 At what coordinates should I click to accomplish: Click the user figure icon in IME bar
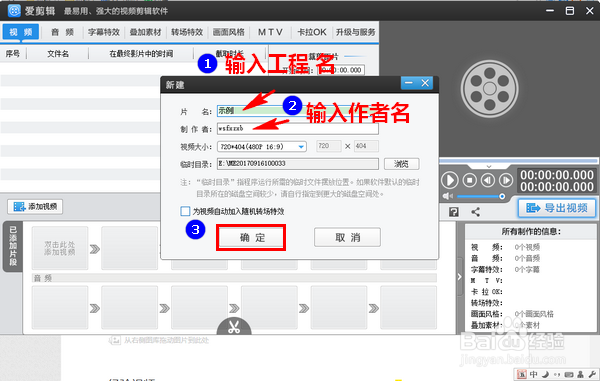(x=581, y=374)
